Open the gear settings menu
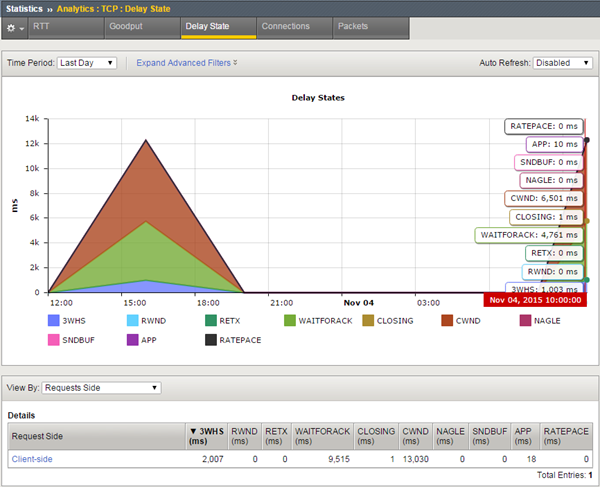The height and width of the screenshot is (487, 600). click(14, 26)
